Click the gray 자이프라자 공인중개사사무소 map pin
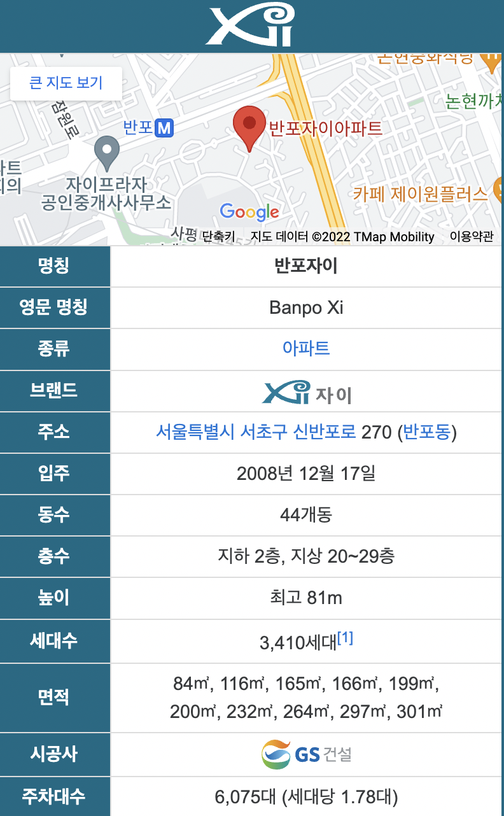The width and height of the screenshot is (504, 816). pyautogui.click(x=106, y=155)
